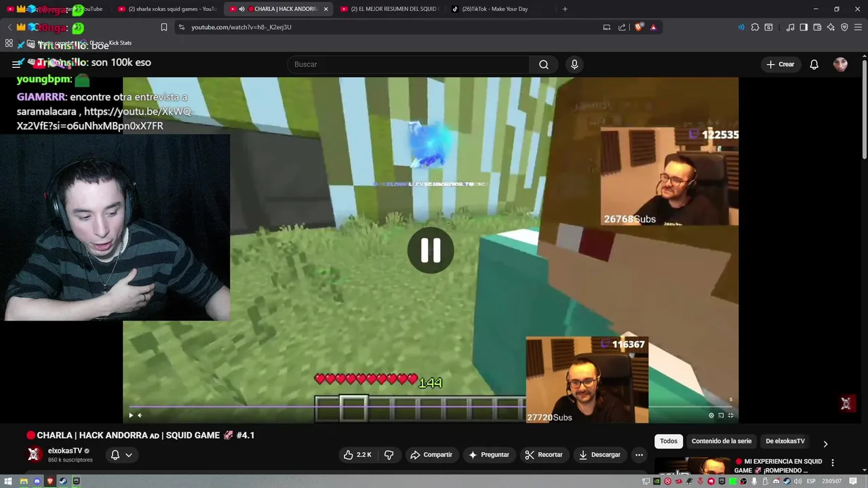
Task: Click the ESP language indicator in tray
Action: [x=811, y=481]
